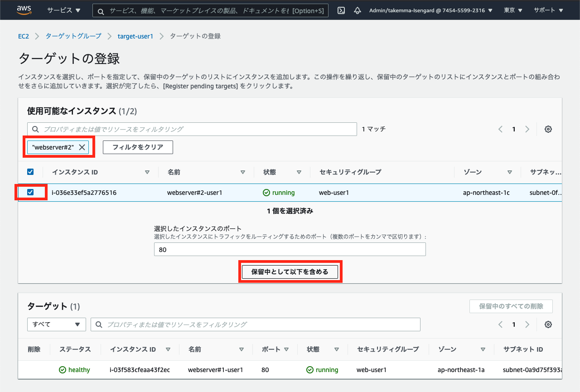The image size is (580, 392).
Task: Open the AWS home logo
Action: click(24, 10)
